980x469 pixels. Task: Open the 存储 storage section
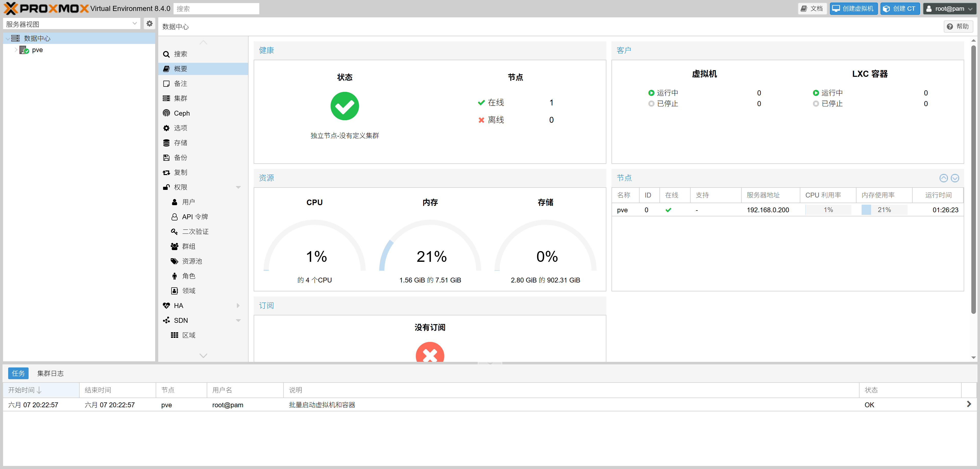[180, 143]
